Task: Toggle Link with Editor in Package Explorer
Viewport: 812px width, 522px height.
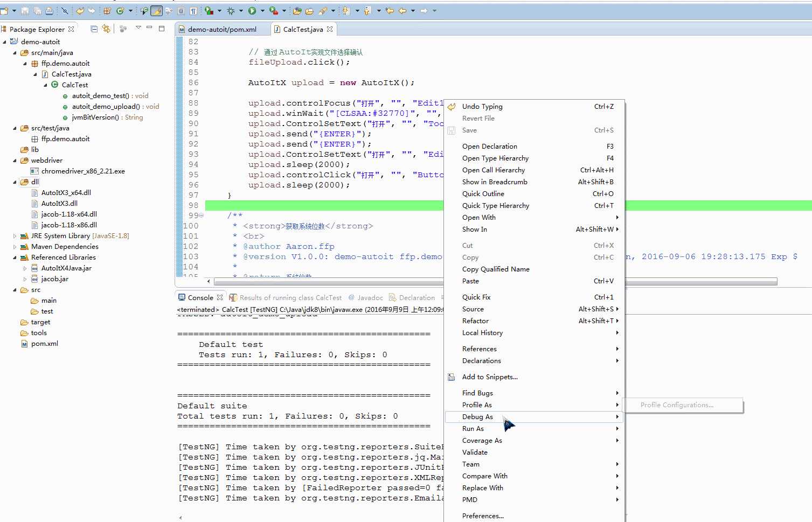Action: 106,29
